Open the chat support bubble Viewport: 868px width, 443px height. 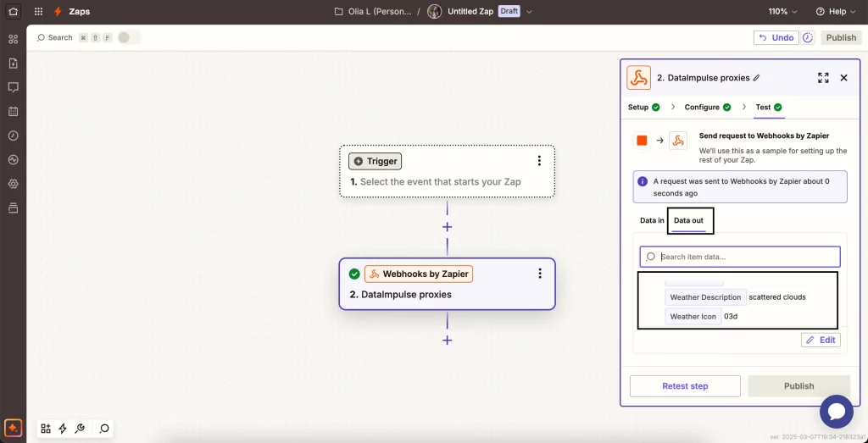tap(837, 412)
